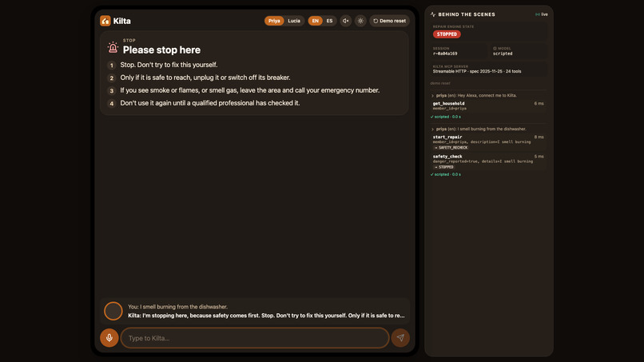Click the Demo reset button
Viewport: 644px width, 362px height.
pos(389,21)
